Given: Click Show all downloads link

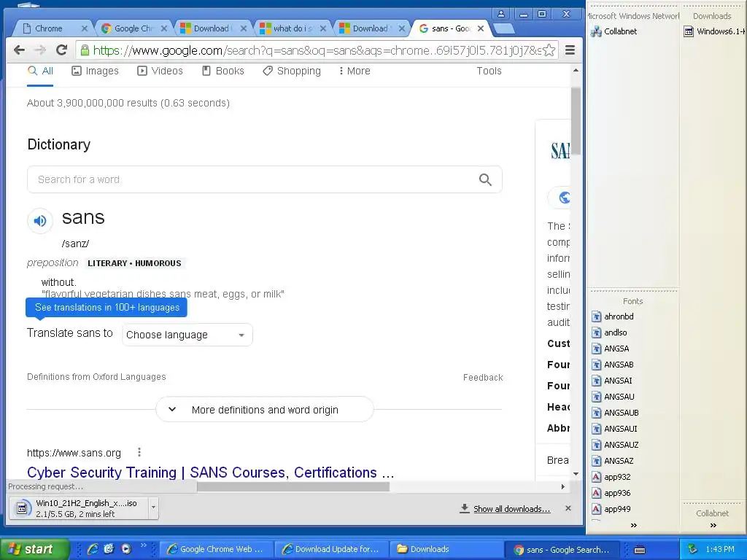Looking at the screenshot, I should (511, 508).
